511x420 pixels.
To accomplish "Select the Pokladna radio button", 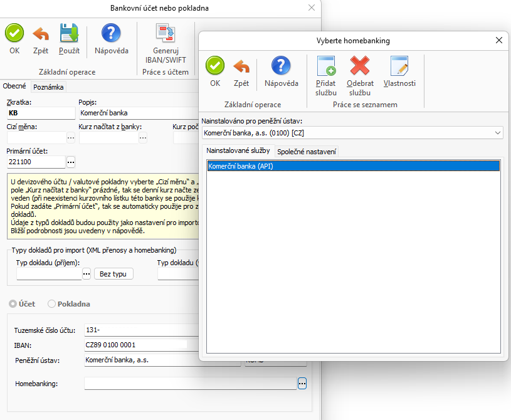I will pyautogui.click(x=51, y=304).
